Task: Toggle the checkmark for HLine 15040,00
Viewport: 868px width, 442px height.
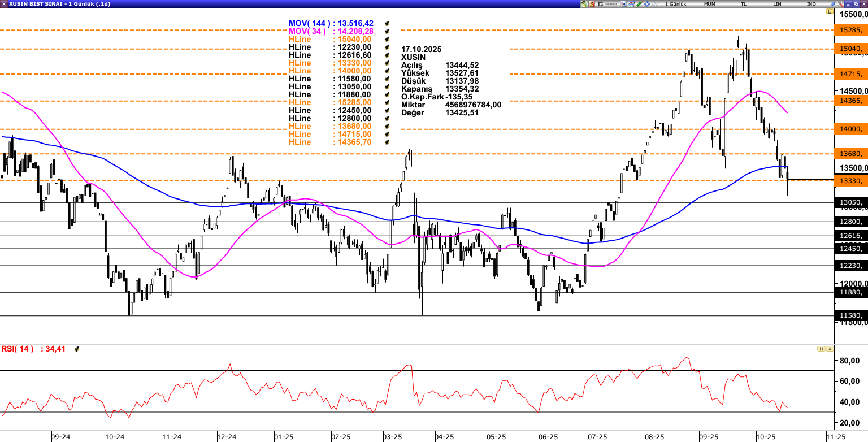Action: tap(388, 40)
